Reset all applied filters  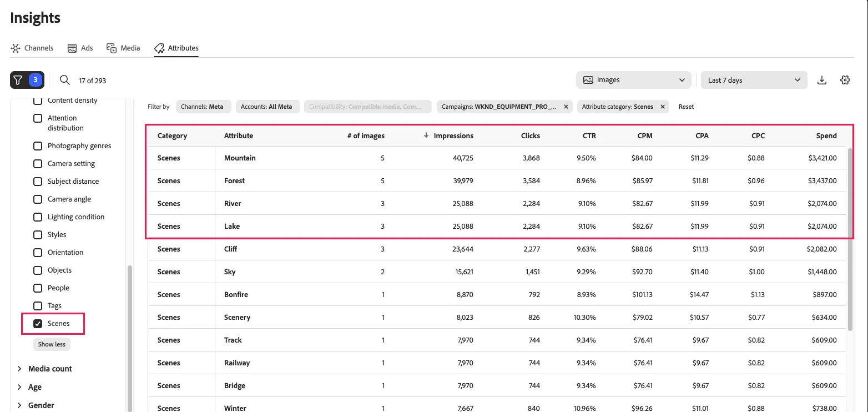coord(686,107)
